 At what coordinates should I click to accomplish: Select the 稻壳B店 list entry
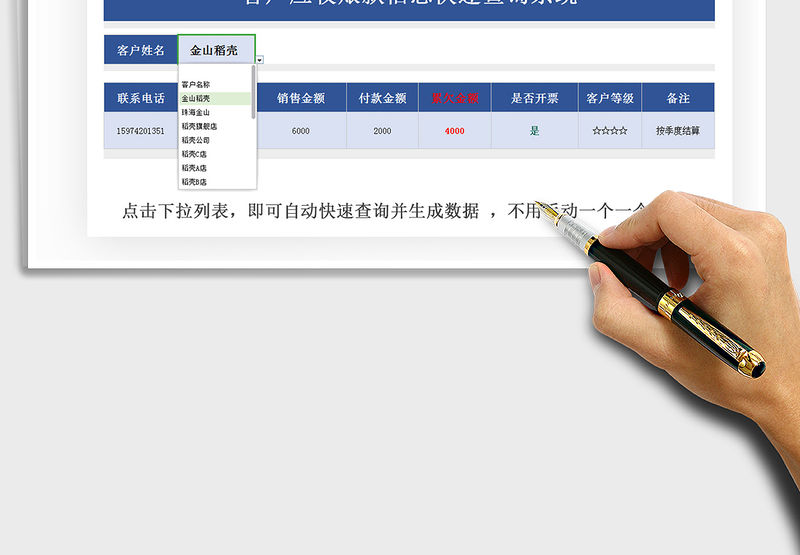(195, 182)
